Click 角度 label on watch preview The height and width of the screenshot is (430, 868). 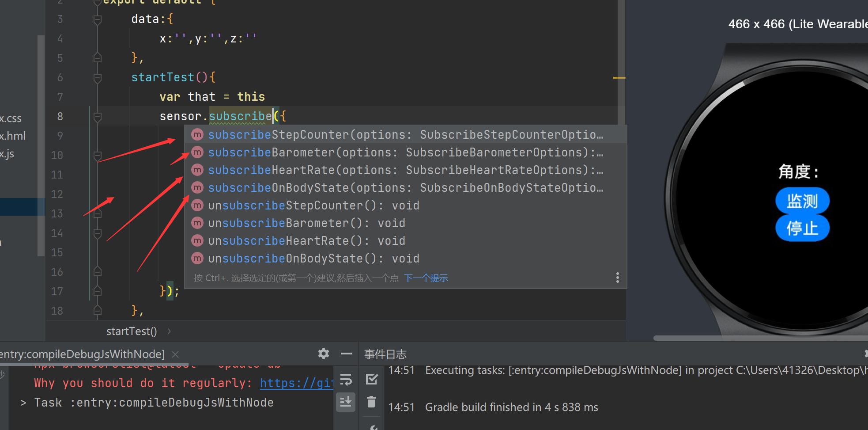tap(799, 171)
